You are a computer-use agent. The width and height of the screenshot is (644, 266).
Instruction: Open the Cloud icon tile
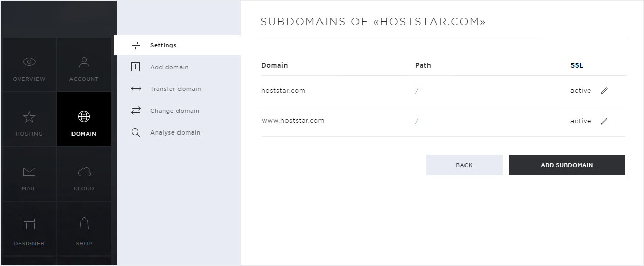[84, 174]
